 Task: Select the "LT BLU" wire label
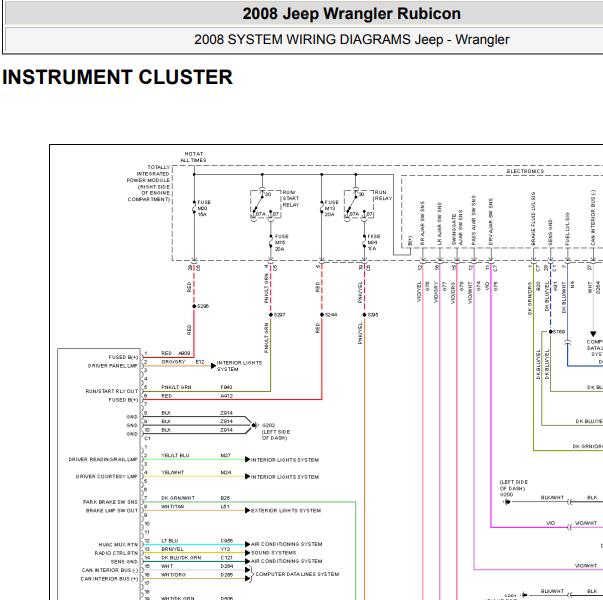[169, 541]
